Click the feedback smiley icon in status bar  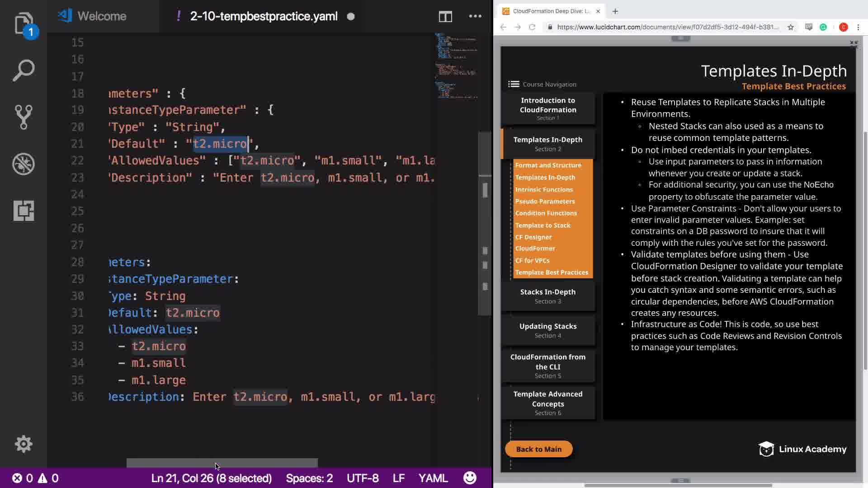[470, 478]
